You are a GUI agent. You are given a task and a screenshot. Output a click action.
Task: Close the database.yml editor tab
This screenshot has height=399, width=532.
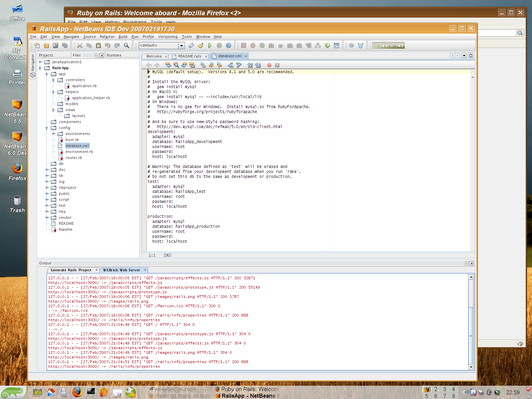pyautogui.click(x=246, y=56)
